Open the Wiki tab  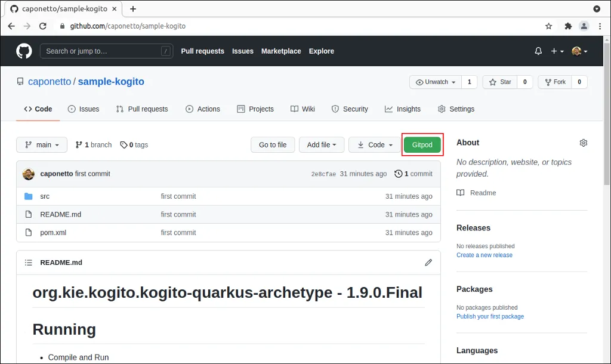pyautogui.click(x=303, y=109)
